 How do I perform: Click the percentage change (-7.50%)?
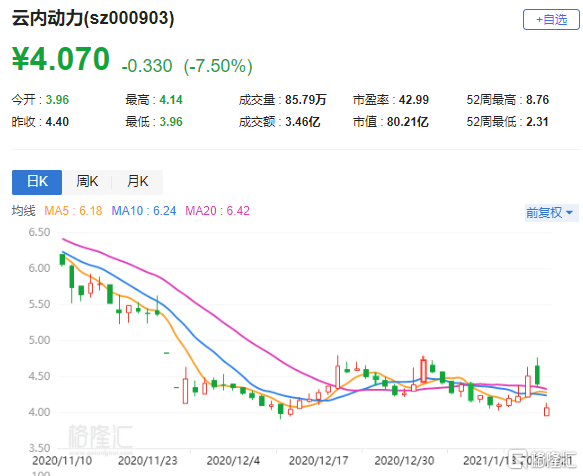218,66
